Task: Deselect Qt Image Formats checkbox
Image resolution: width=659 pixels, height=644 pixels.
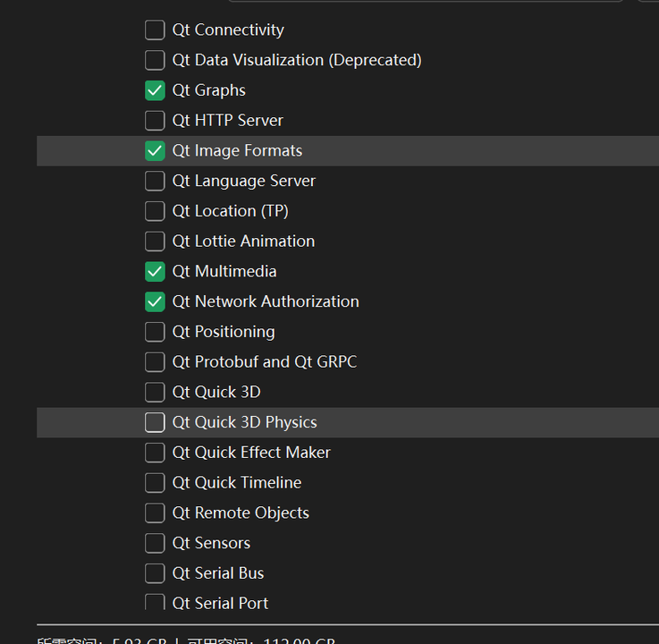Action: pos(155,150)
